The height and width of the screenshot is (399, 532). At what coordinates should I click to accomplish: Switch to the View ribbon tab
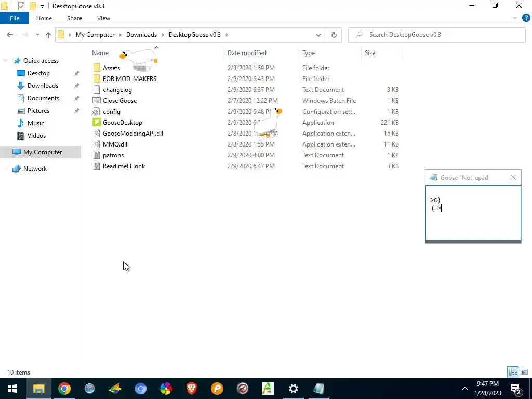click(103, 18)
